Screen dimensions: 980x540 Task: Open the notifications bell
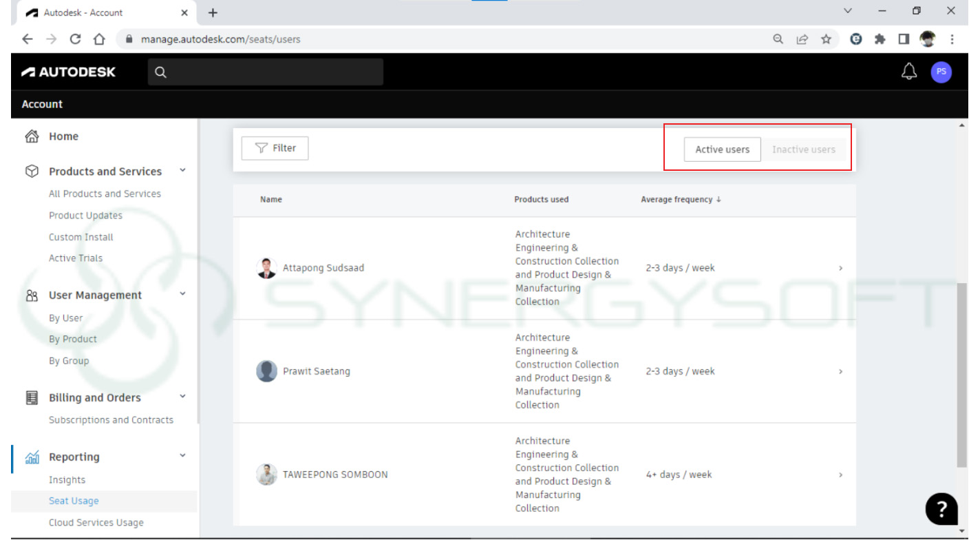coord(909,72)
